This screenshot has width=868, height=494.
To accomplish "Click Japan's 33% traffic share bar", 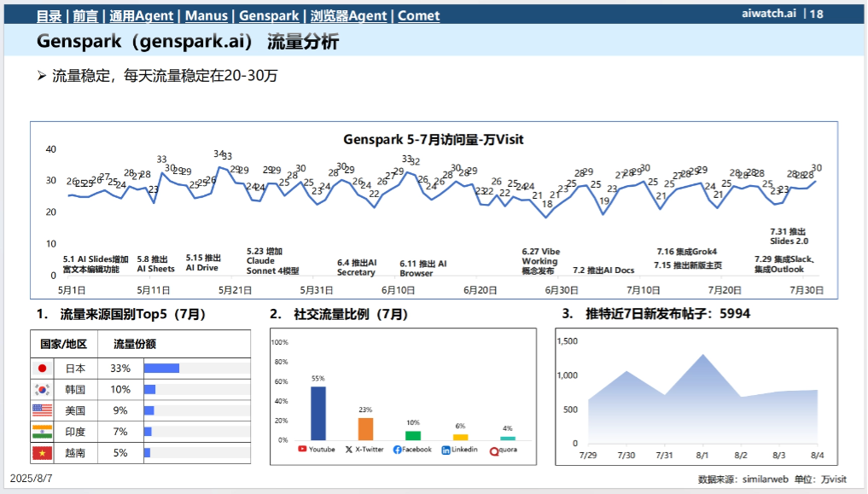I will click(x=161, y=369).
